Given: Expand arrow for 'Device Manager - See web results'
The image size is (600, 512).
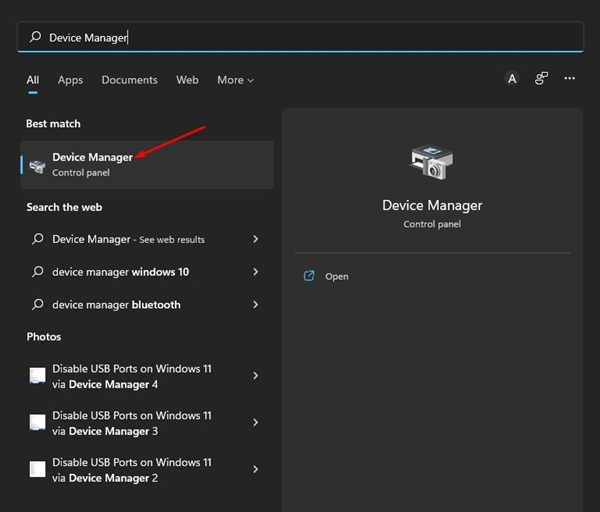Looking at the screenshot, I should pos(255,239).
